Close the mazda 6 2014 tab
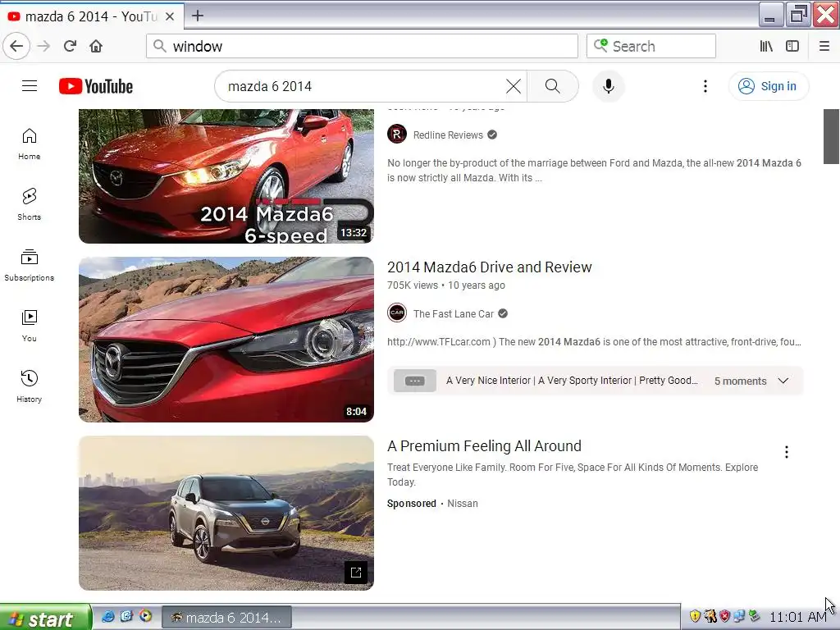This screenshot has height=630, width=840. point(170,16)
